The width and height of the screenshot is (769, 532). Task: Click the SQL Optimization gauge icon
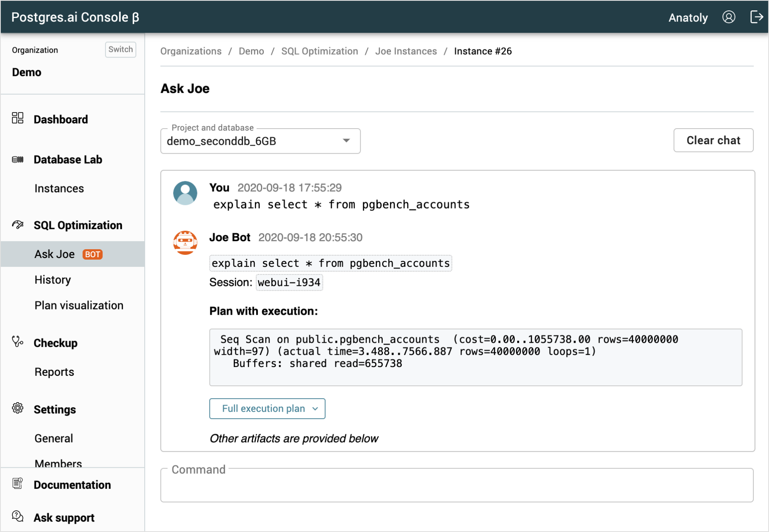(18, 225)
